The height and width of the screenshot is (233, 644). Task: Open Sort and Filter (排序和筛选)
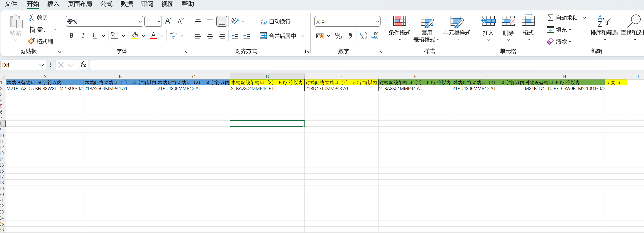pyautogui.click(x=604, y=28)
